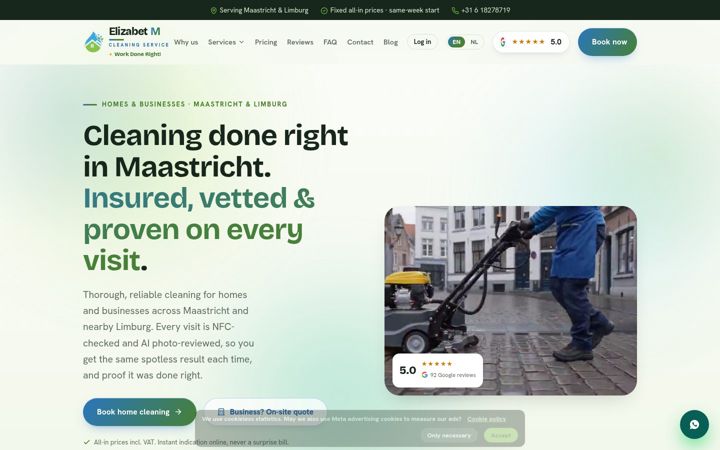Call the phone number +31 6 18278719
Screen dimensions: 720x450
(486, 10)
